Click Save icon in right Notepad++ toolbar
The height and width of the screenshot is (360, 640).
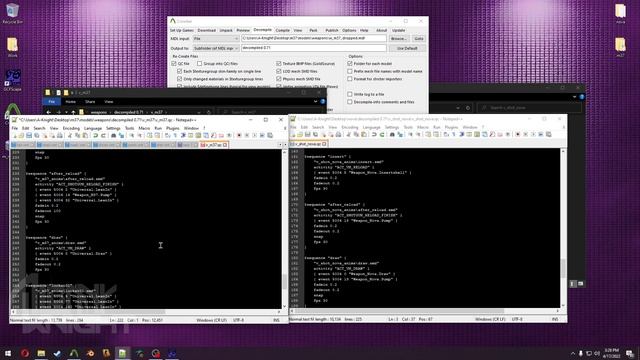tap(307, 134)
